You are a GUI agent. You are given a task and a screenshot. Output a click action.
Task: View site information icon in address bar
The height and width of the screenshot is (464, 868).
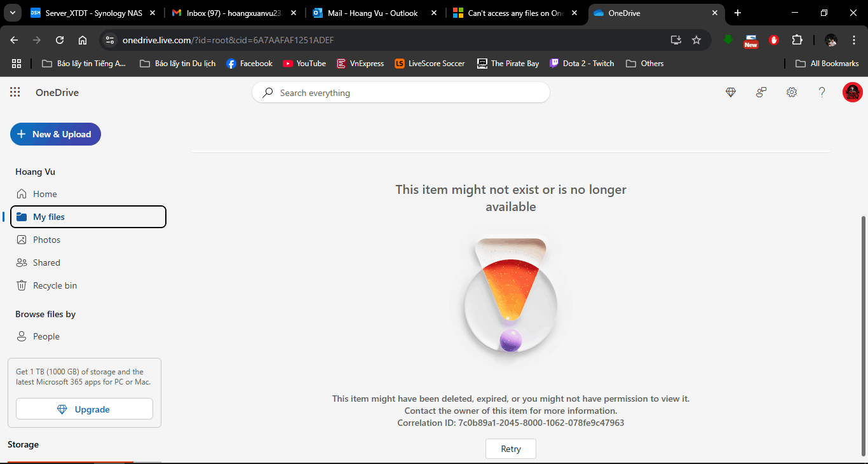point(110,40)
